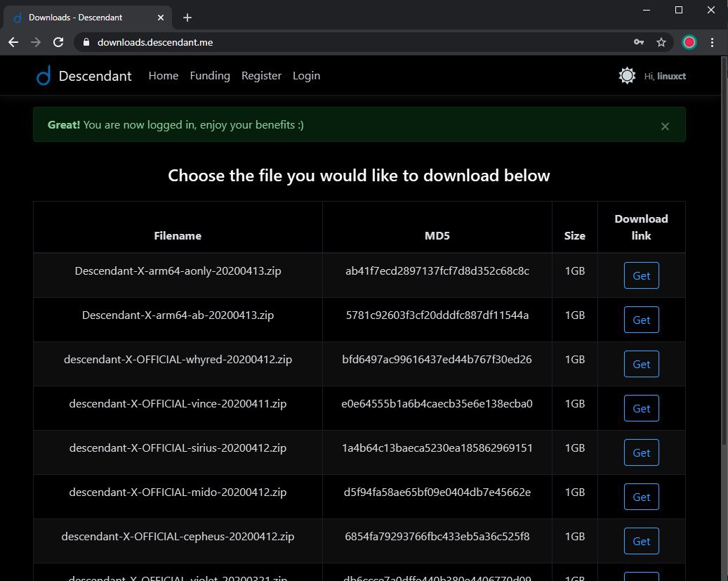Click the browser forward arrow
Image resolution: width=728 pixels, height=581 pixels.
(x=36, y=42)
